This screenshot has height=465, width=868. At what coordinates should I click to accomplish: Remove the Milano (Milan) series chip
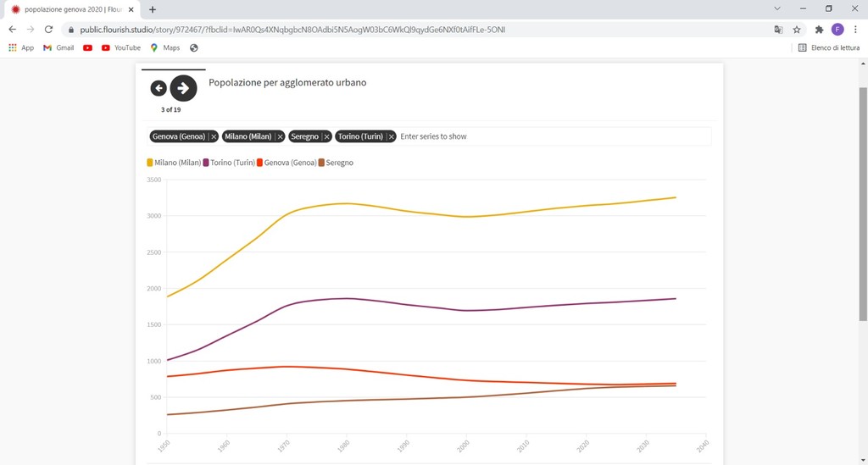(280, 136)
